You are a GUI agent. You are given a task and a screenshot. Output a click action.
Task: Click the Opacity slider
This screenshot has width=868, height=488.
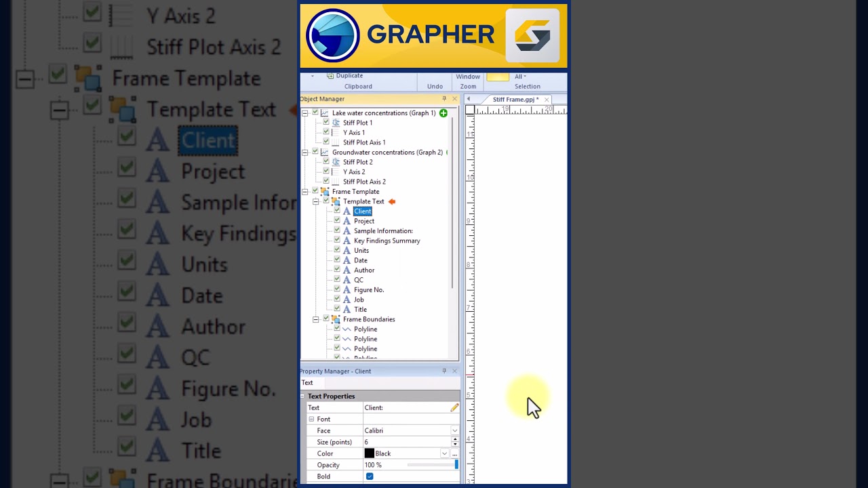433,465
